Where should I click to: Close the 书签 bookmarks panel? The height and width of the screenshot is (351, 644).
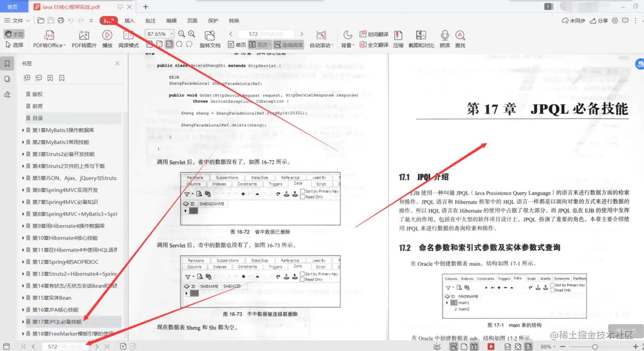[117, 63]
